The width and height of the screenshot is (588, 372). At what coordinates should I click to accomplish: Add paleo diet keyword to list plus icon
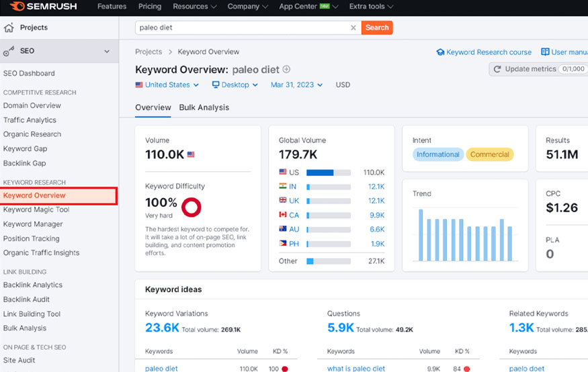click(286, 69)
